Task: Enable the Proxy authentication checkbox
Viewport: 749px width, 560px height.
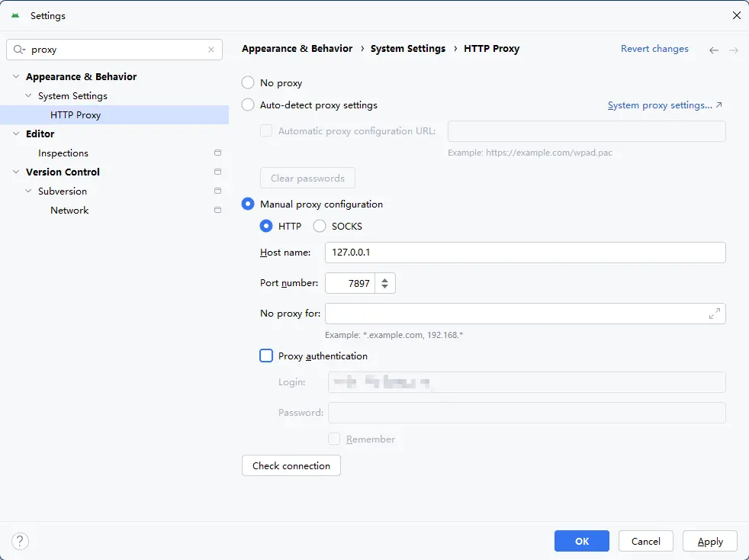Action: [266, 356]
